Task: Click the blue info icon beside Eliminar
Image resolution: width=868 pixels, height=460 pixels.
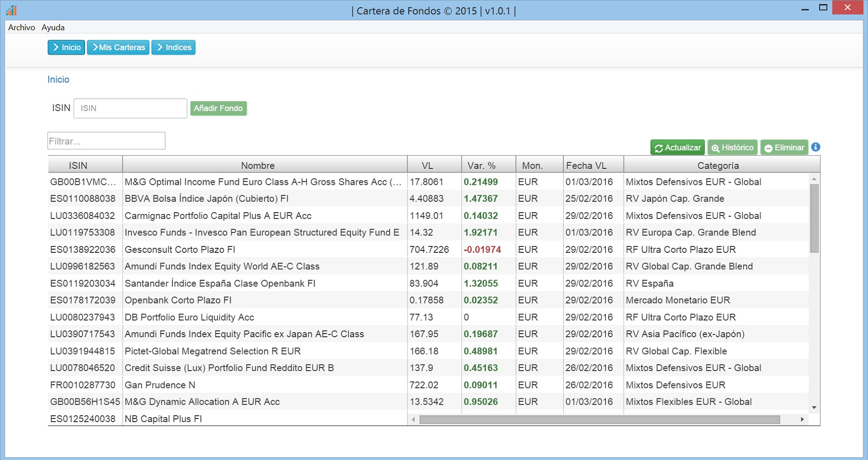Action: pos(815,147)
